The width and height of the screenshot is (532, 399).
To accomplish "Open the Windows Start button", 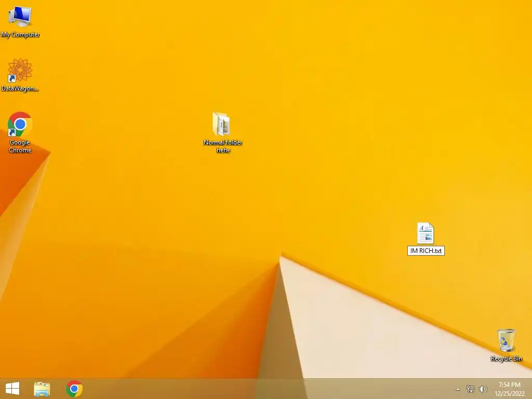I will (x=12, y=389).
